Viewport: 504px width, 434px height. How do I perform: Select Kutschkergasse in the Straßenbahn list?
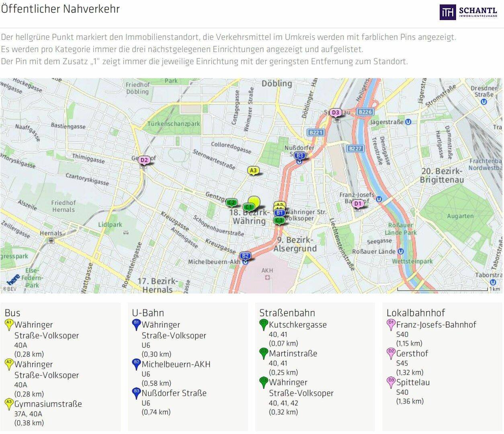pyautogui.click(x=297, y=325)
